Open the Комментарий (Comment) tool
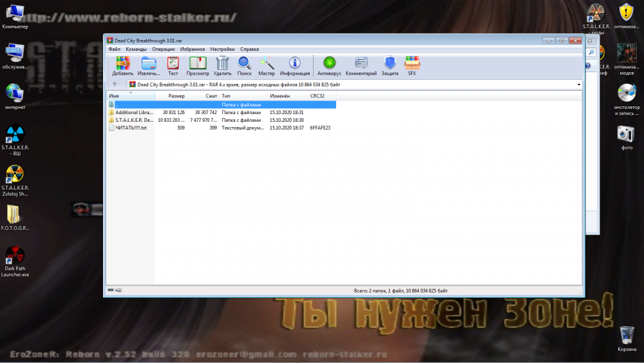The width and height of the screenshot is (644, 363). click(361, 66)
